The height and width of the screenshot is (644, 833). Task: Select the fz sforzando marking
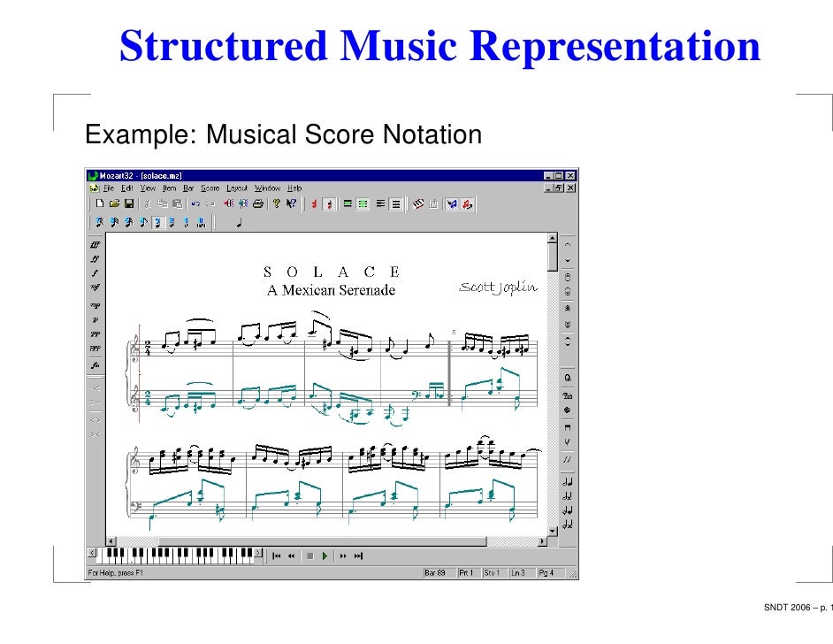click(96, 365)
